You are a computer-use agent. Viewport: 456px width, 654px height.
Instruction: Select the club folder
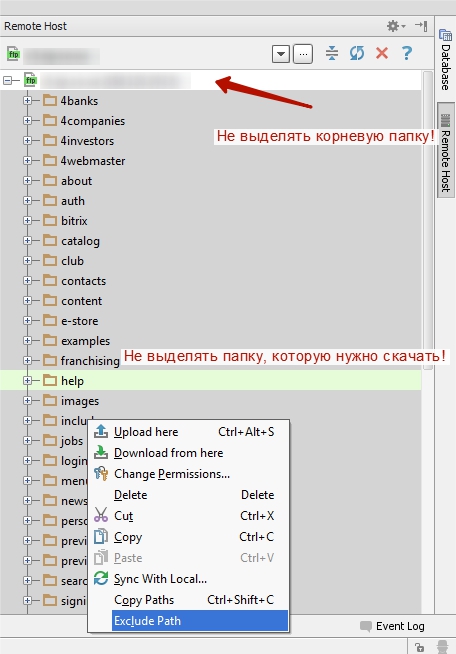click(72, 261)
